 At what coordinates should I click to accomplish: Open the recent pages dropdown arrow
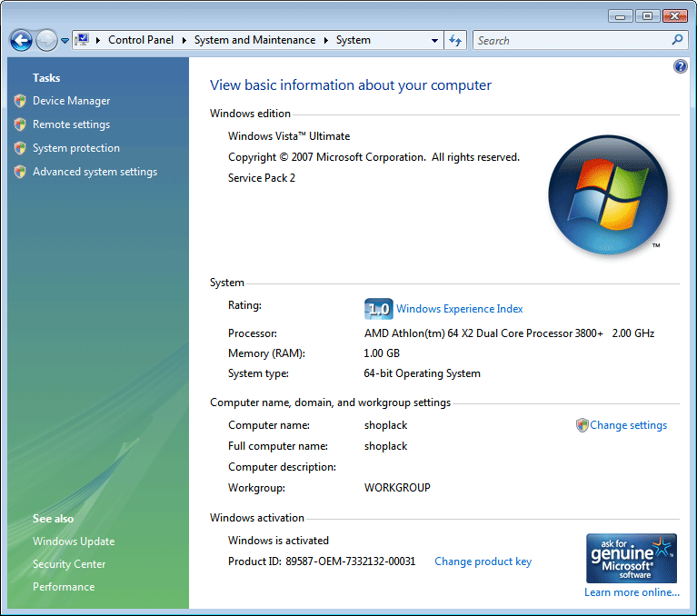pyautogui.click(x=65, y=41)
